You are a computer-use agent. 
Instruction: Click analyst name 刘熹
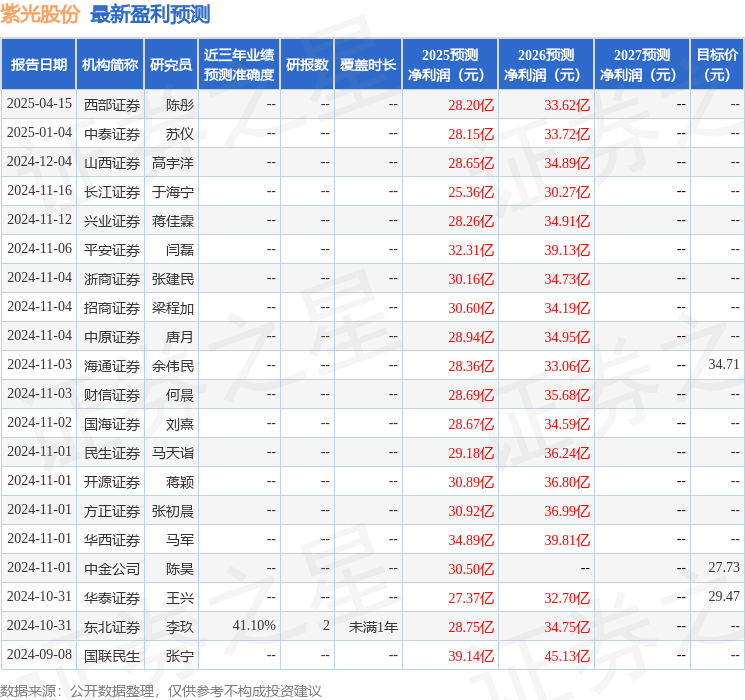point(180,424)
